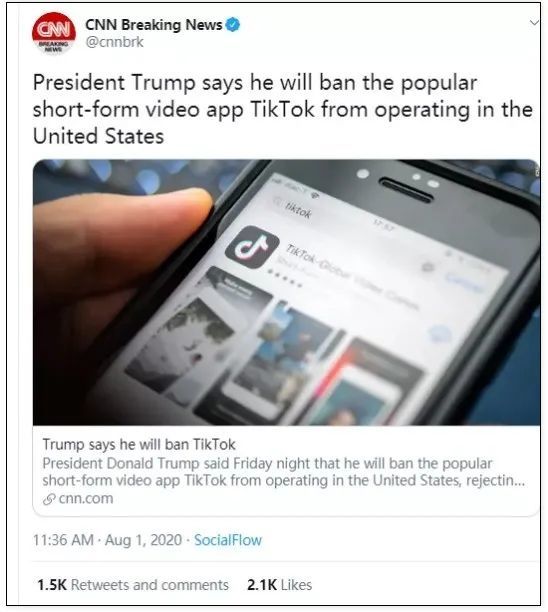View the 1.5K Retweets and comments
The height and width of the screenshot is (612, 548).
133,585
